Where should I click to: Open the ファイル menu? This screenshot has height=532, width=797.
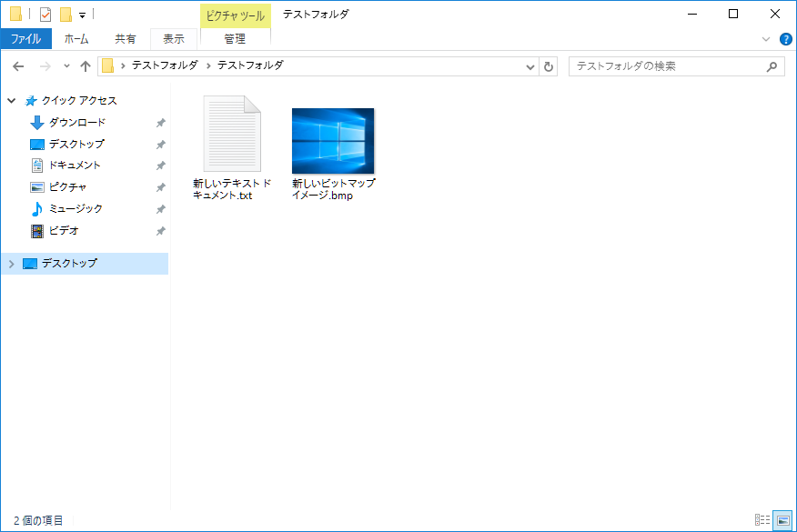[27, 38]
